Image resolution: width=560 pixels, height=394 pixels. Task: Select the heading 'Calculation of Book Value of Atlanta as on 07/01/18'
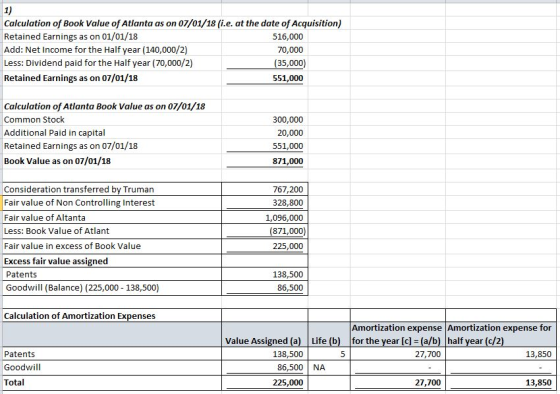172,24
